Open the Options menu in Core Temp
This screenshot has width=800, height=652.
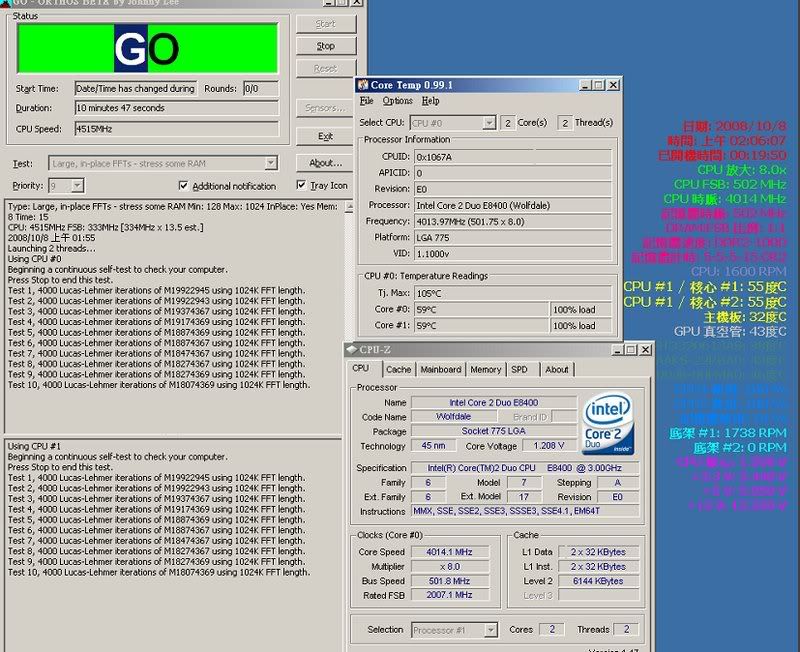pos(397,101)
